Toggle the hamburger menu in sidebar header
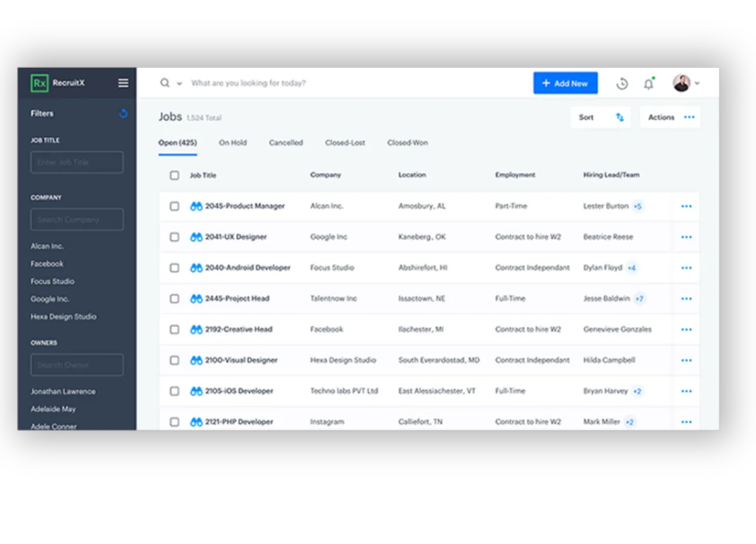This screenshot has height=544, width=756. (123, 83)
